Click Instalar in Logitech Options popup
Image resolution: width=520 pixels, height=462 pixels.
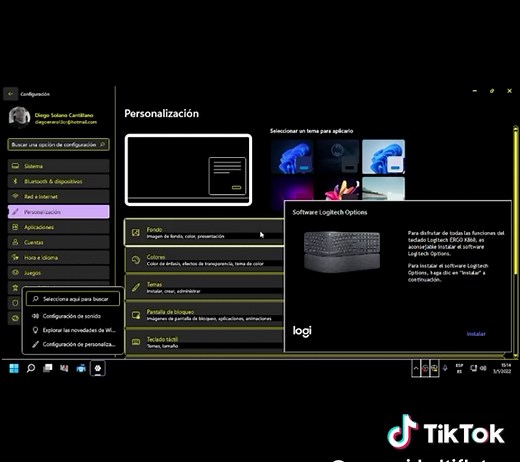pos(476,334)
